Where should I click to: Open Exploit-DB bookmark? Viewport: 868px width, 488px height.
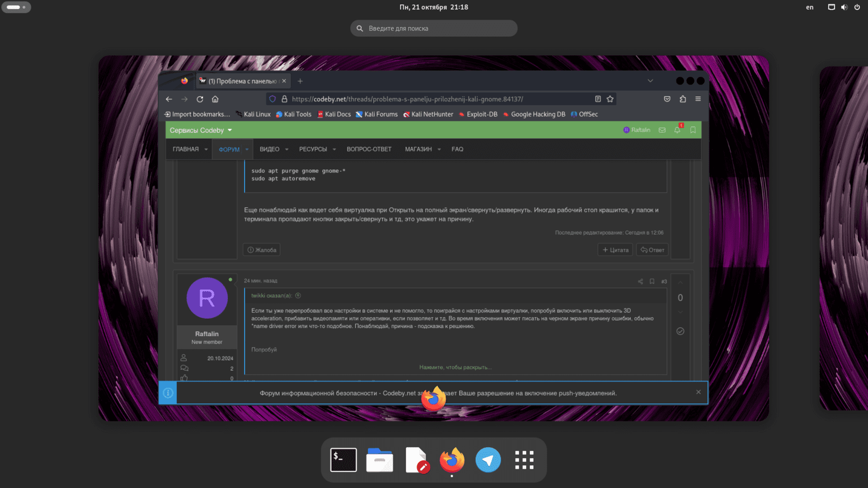[478, 114]
